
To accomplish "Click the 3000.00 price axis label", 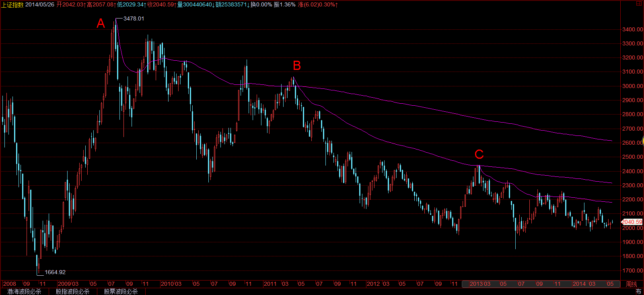I will [632, 86].
